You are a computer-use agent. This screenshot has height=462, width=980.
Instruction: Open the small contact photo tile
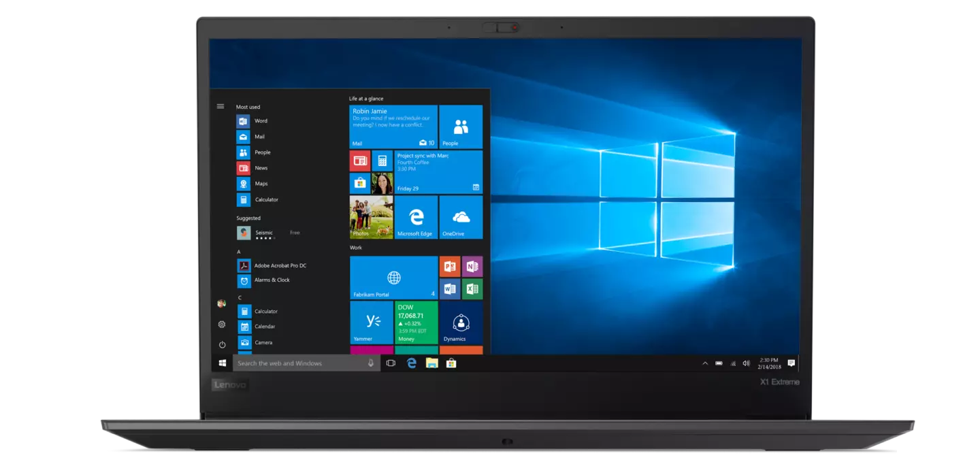[x=382, y=183]
